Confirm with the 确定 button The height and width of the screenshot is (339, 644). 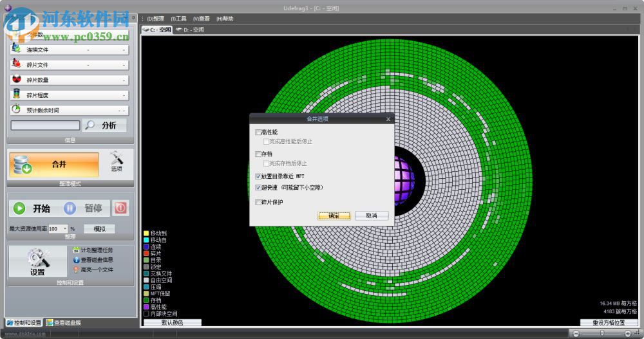(334, 215)
